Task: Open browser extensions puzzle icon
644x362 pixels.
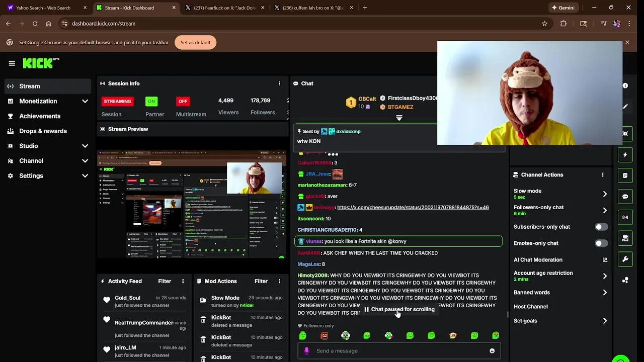Action: coord(563,24)
